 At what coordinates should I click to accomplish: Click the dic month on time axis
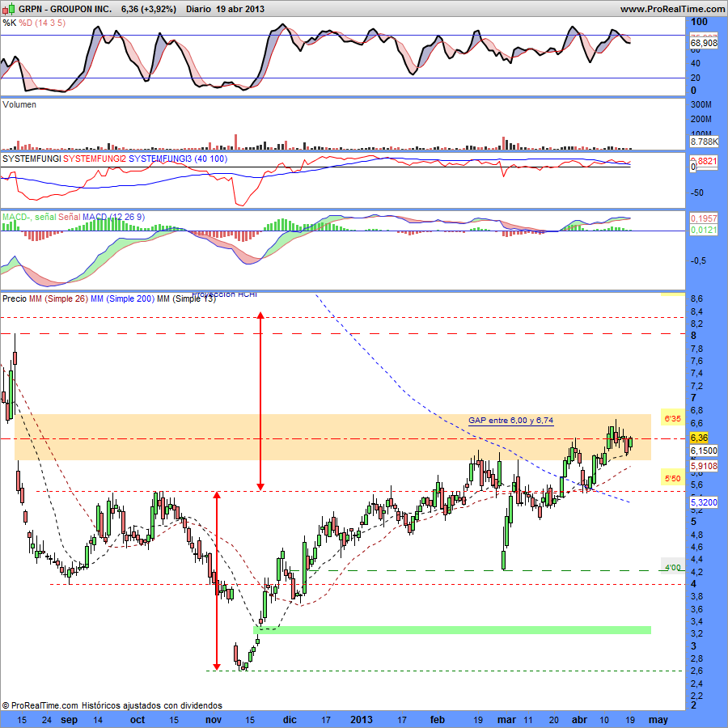click(x=290, y=720)
